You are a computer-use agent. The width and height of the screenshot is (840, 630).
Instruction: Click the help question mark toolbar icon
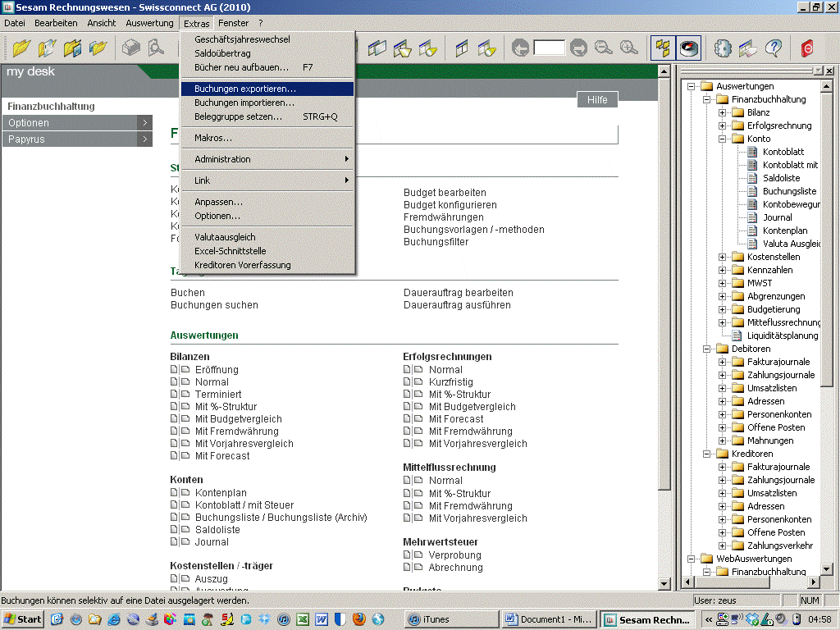point(773,48)
